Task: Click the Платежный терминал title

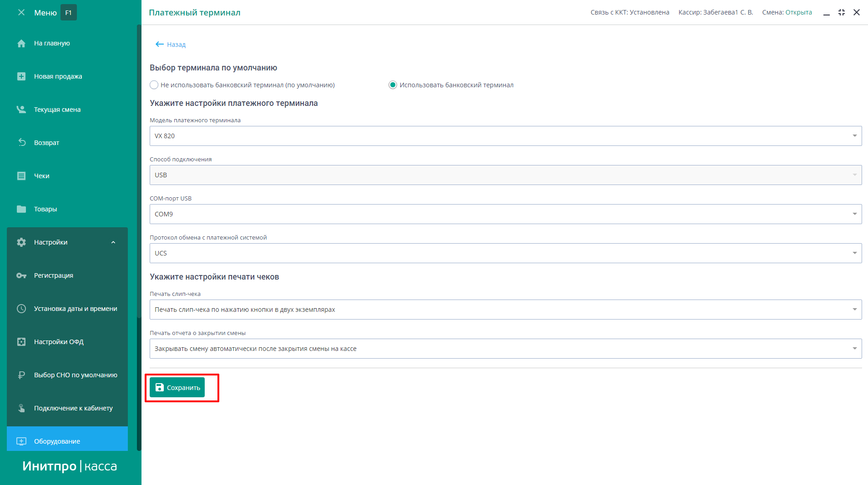Action: 195,13
